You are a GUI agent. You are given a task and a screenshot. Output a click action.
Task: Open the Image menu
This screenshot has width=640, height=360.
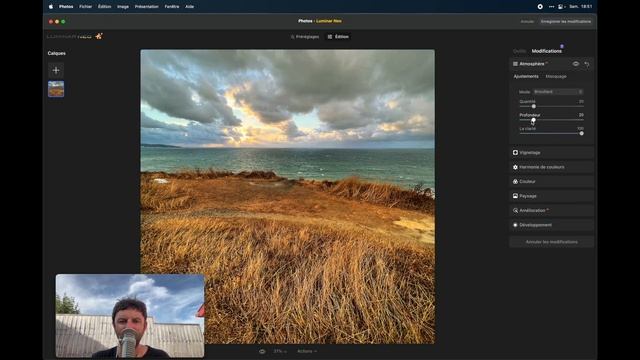click(x=123, y=7)
